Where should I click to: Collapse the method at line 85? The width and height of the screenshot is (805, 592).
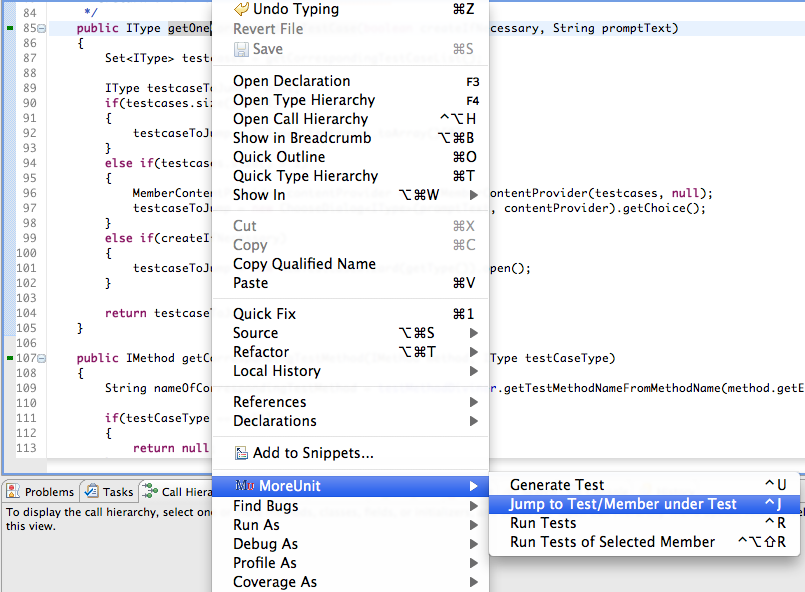[x=41, y=28]
